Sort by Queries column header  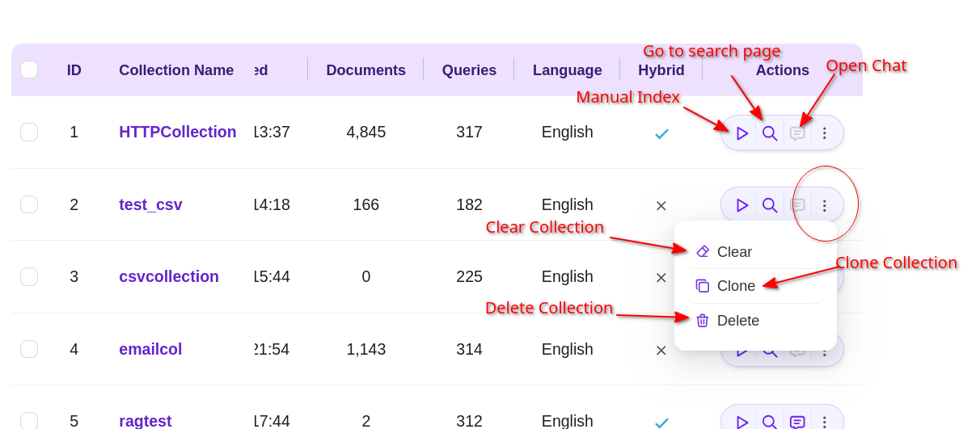469,70
